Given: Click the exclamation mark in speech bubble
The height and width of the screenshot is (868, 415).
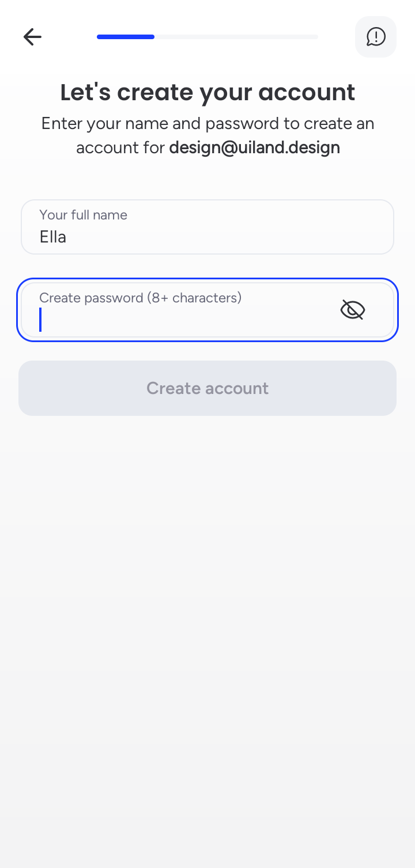Looking at the screenshot, I should click(x=376, y=37).
